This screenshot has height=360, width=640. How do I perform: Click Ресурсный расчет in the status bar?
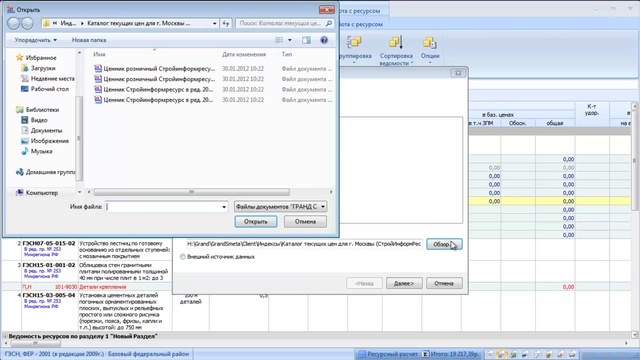tap(388, 354)
